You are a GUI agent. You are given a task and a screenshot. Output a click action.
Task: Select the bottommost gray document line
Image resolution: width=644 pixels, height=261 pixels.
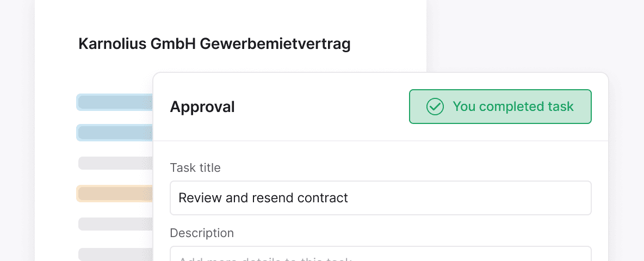tap(115, 254)
